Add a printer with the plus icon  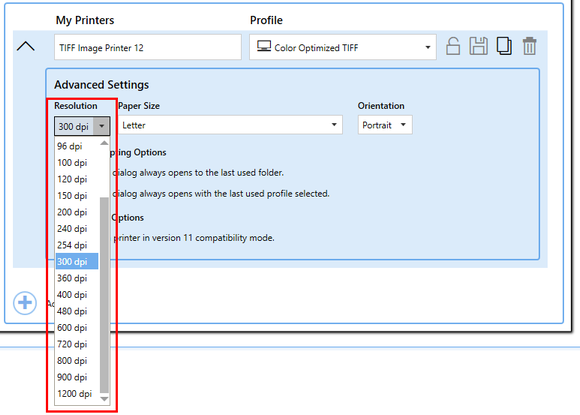25,303
